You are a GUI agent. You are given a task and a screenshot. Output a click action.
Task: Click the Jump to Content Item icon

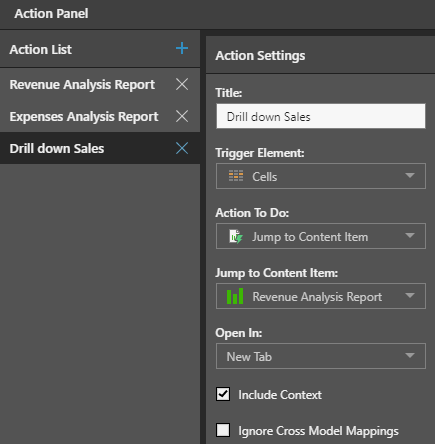236,236
